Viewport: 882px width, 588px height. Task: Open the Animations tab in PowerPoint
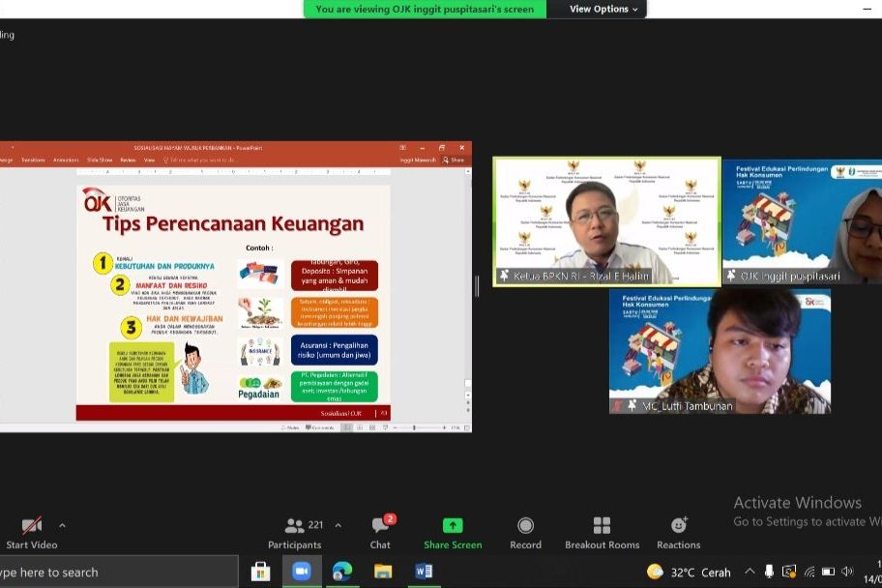tap(66, 161)
